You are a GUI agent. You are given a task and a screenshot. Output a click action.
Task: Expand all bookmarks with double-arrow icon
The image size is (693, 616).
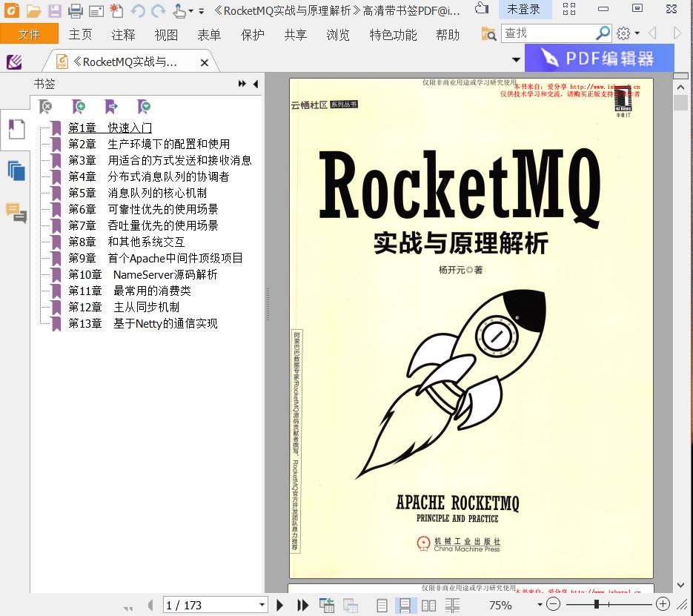[x=242, y=84]
